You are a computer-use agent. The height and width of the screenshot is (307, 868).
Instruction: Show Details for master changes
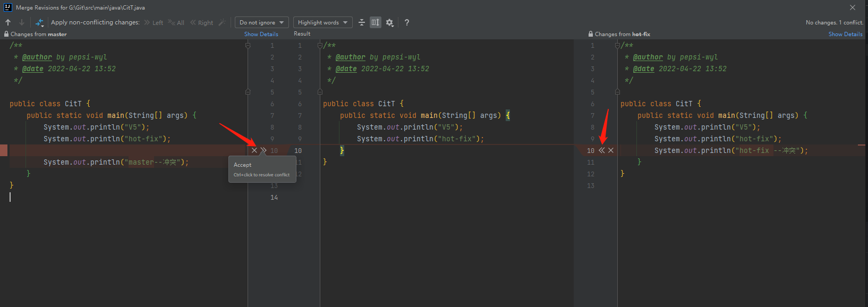(261, 34)
